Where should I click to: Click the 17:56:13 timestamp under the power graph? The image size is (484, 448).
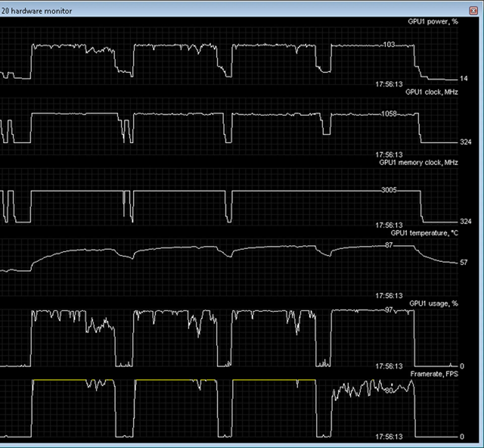point(389,84)
